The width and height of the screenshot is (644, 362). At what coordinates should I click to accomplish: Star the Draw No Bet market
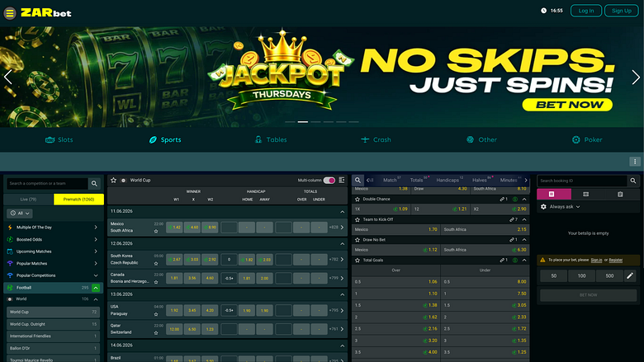(x=358, y=240)
